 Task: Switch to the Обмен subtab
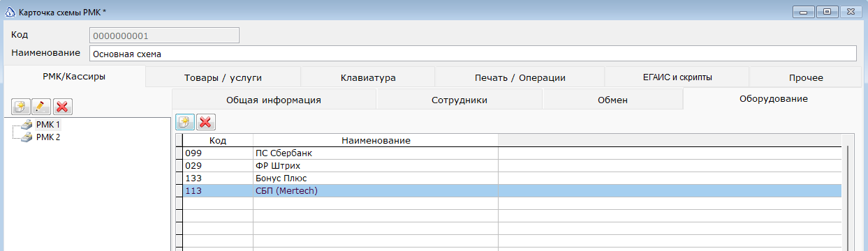coord(612,100)
